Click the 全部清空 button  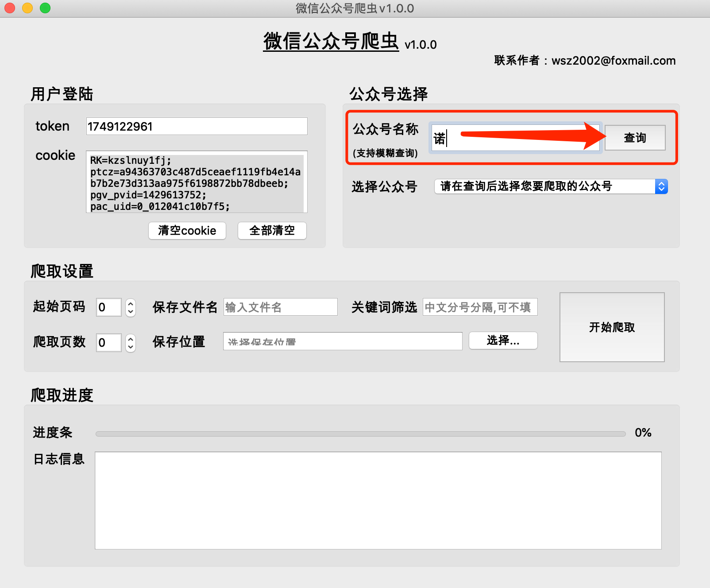(272, 231)
